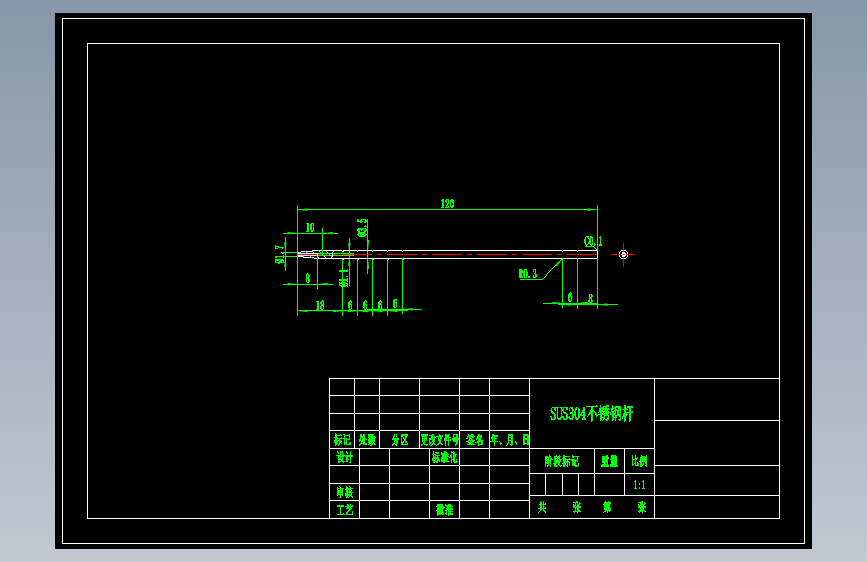867x562 pixels.
Task: Click the 共 sheet count label
Action: (542, 507)
